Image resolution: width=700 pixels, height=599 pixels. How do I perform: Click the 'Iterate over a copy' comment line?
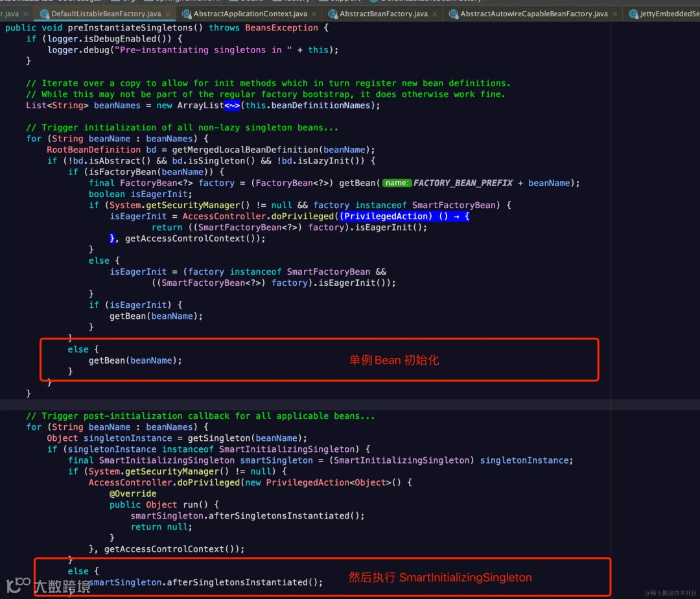pyautogui.click(x=268, y=84)
